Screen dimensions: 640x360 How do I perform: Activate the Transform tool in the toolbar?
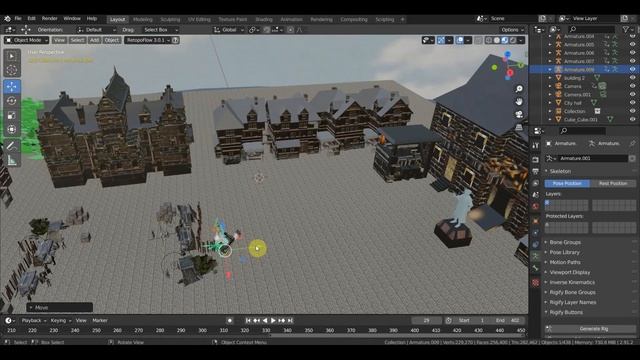(12, 129)
